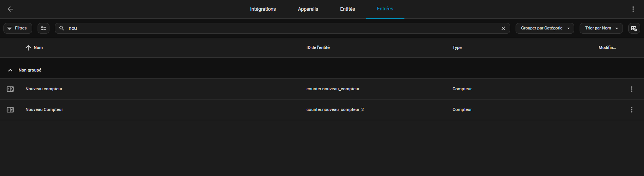644x176 pixels.
Task: Click the counter icon for Nouveau compteur
Action: pos(10,89)
